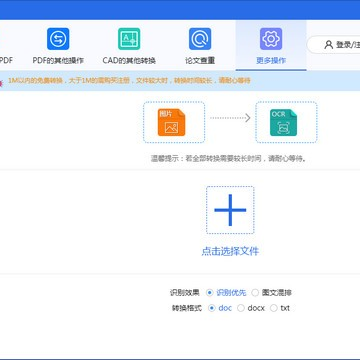Image resolution: width=360 pixels, height=360 pixels.
Task: Click the 点击选择文件 link
Action: click(230, 251)
